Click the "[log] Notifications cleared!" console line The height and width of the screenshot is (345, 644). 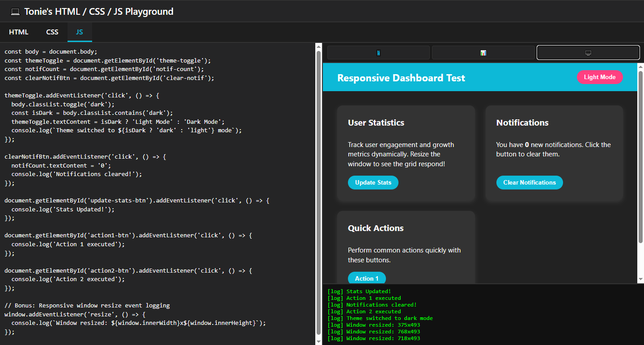coord(372,305)
